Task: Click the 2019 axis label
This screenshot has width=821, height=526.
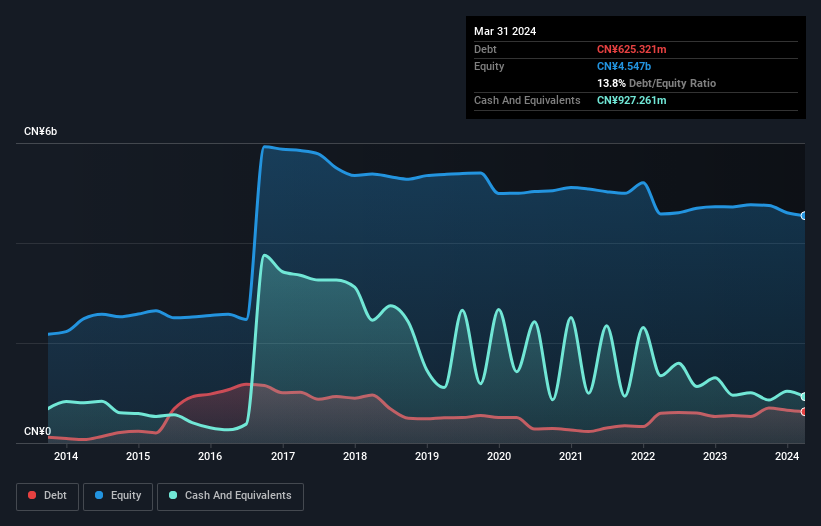Action: point(427,456)
